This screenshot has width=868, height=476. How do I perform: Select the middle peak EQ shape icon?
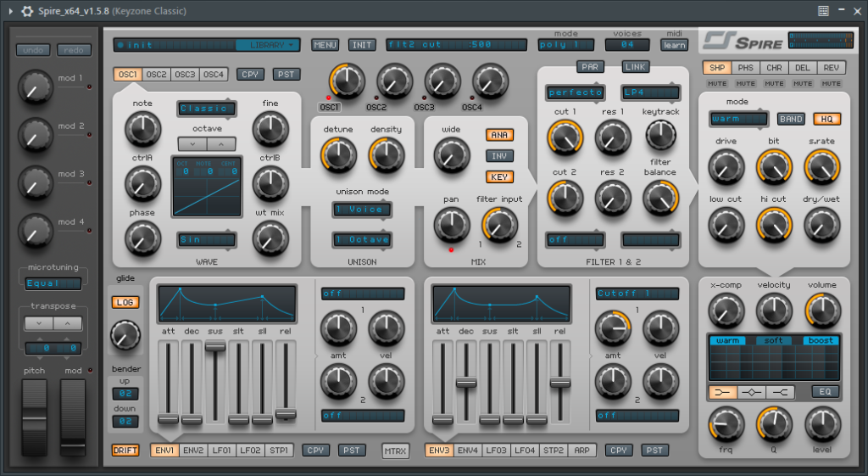click(751, 392)
